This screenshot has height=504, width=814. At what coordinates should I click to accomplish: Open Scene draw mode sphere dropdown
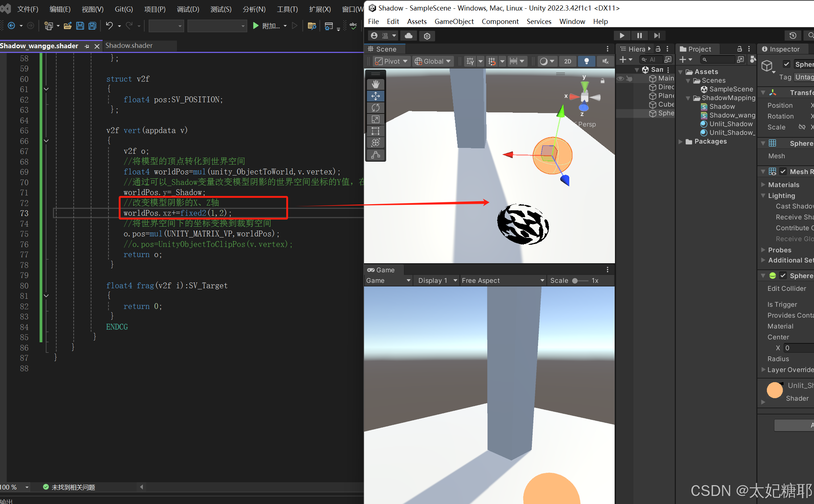[547, 61]
